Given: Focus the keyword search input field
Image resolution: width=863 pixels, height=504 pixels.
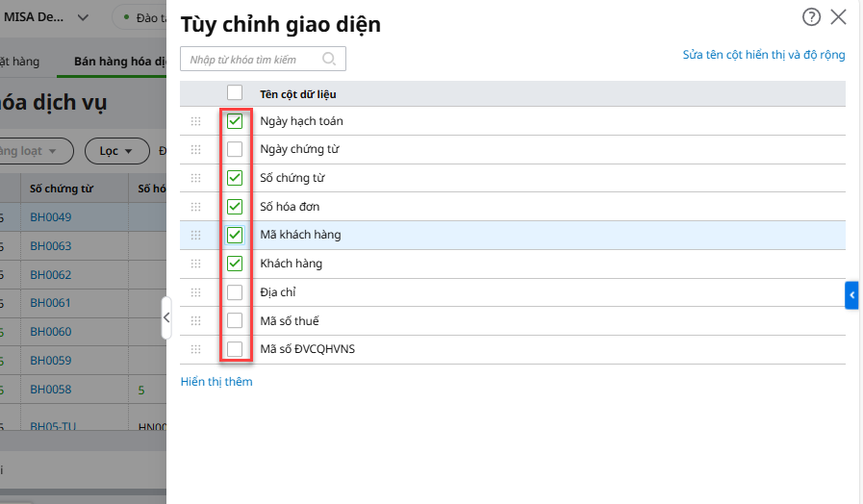Looking at the screenshot, I should pos(250,60).
